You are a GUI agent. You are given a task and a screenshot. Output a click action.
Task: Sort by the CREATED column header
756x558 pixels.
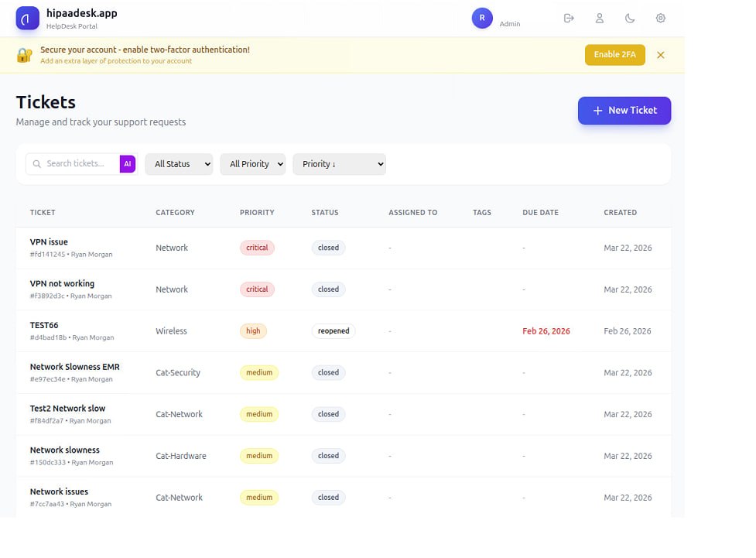620,212
